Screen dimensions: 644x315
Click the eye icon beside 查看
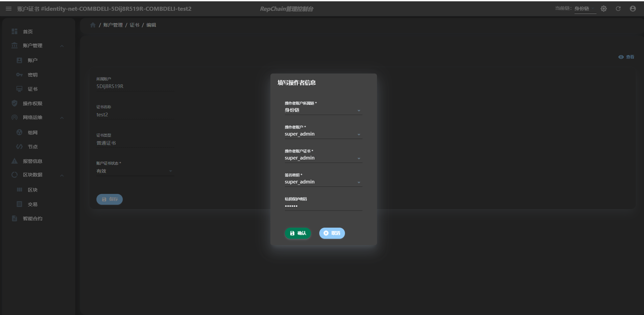pos(621,57)
